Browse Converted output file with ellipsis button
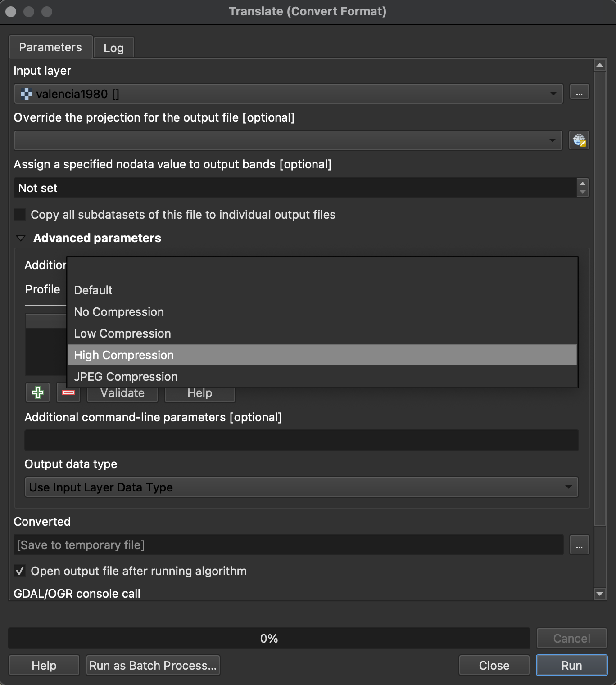Screen dimensions: 616x685 pos(579,545)
